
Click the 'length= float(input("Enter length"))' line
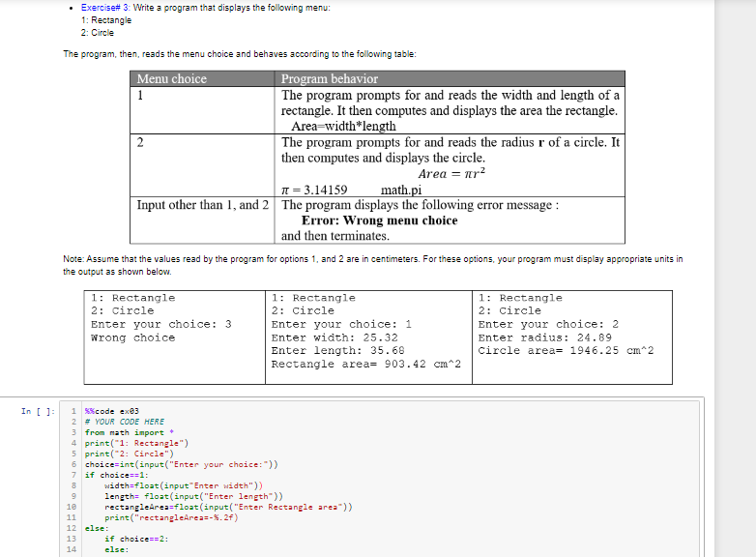click(x=193, y=496)
